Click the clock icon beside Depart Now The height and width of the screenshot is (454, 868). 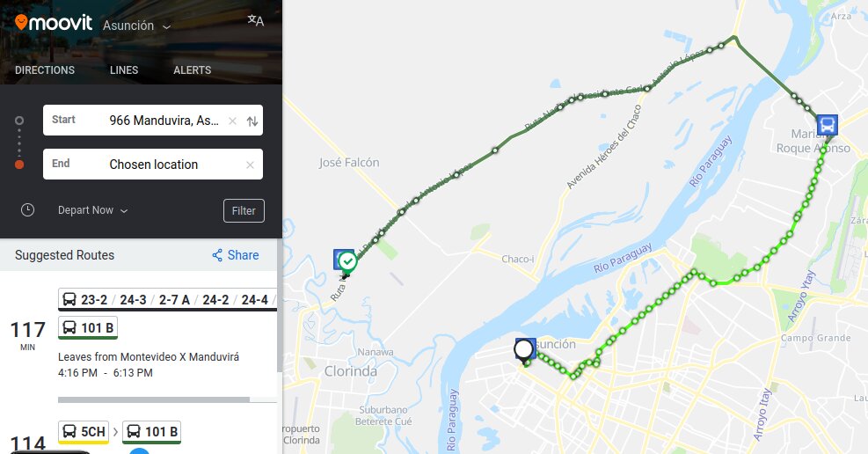[x=27, y=209]
